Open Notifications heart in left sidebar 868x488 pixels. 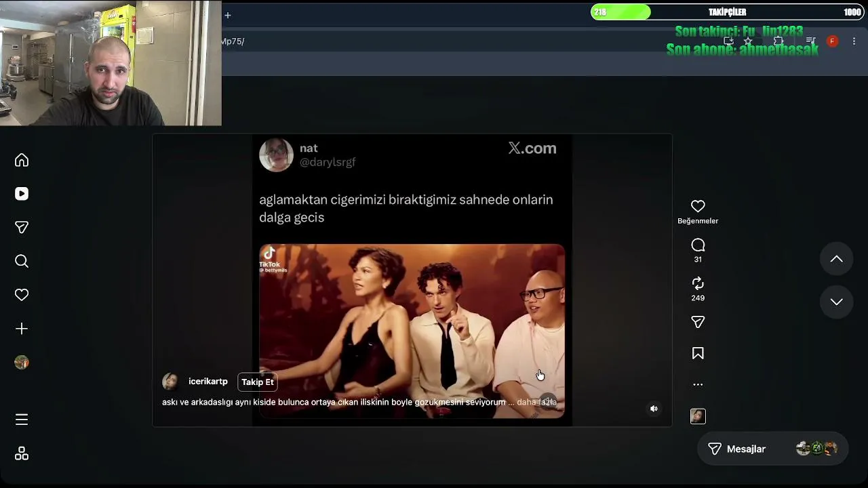coord(22,295)
